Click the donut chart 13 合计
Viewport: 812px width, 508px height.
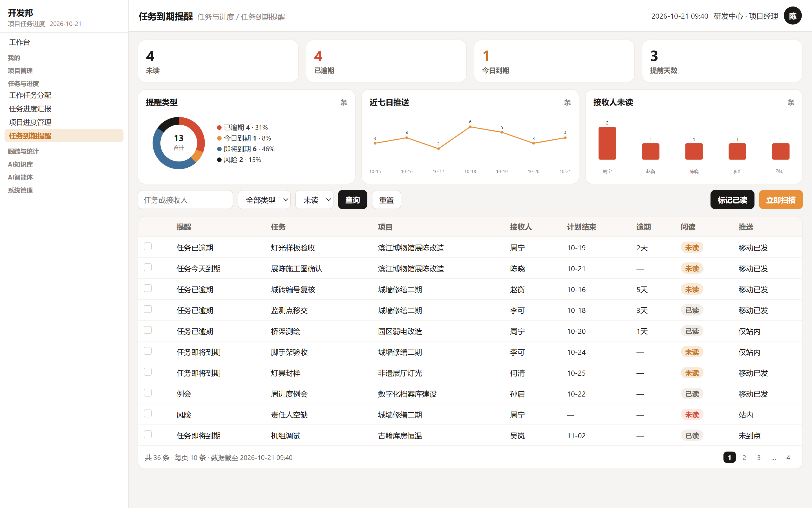(178, 143)
